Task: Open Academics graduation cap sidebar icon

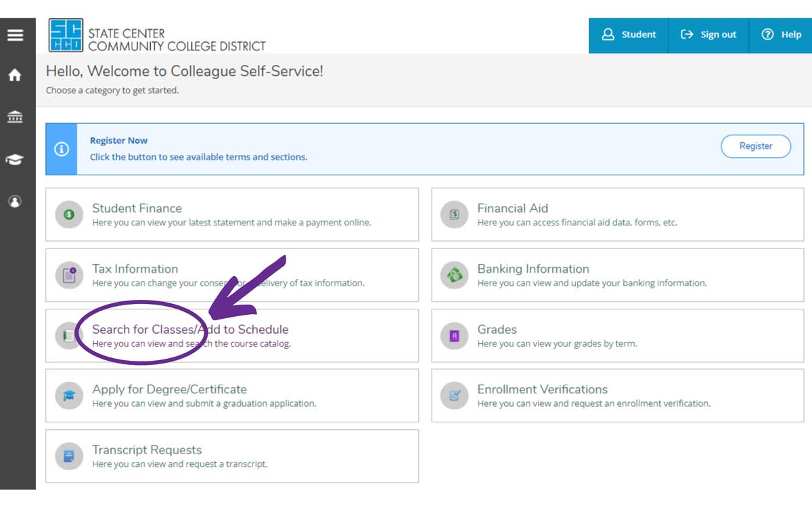Action: pos(15,160)
